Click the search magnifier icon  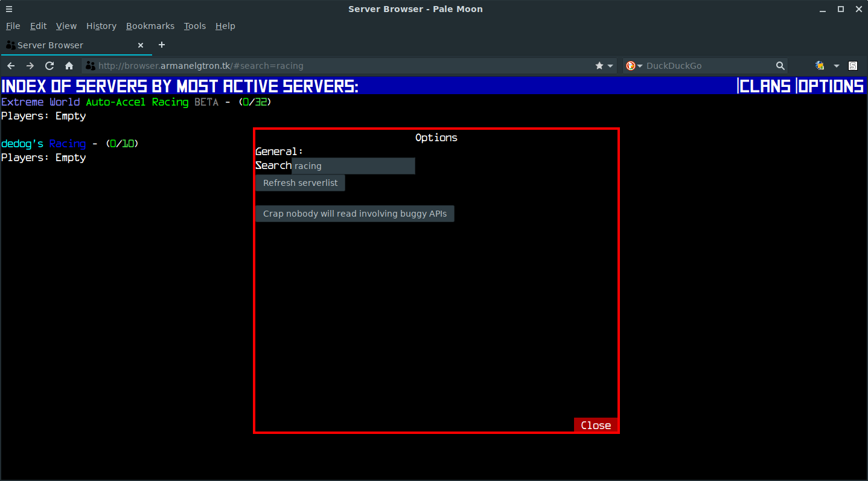tap(780, 66)
